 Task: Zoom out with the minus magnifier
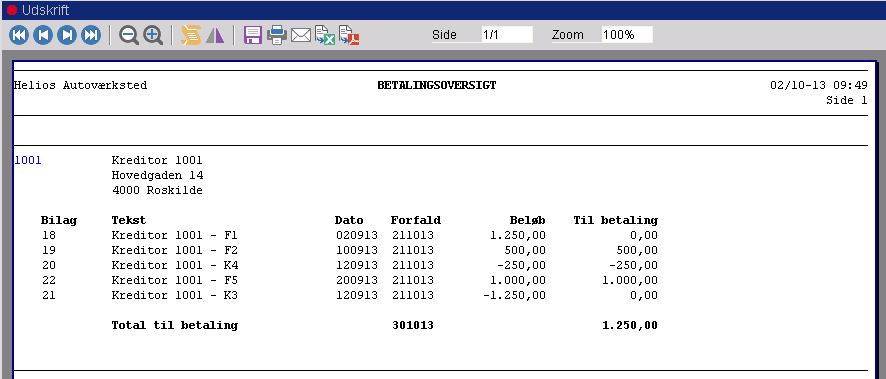point(129,35)
